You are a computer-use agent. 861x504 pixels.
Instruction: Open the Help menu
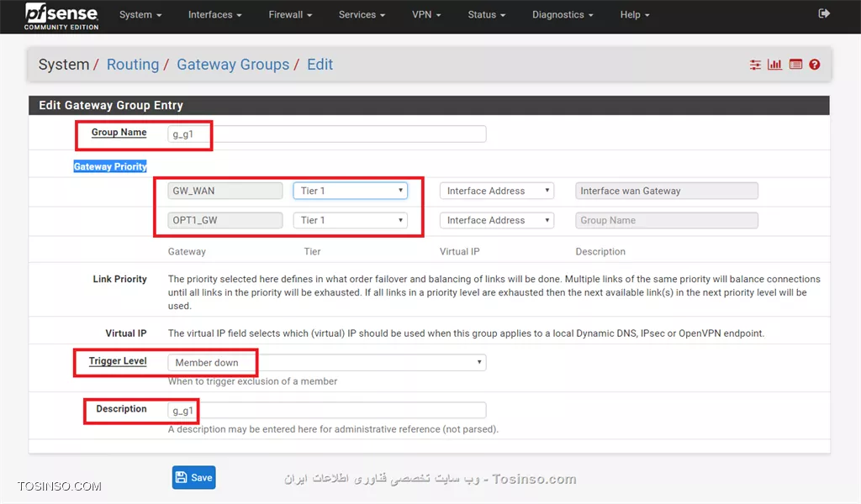[x=635, y=15]
